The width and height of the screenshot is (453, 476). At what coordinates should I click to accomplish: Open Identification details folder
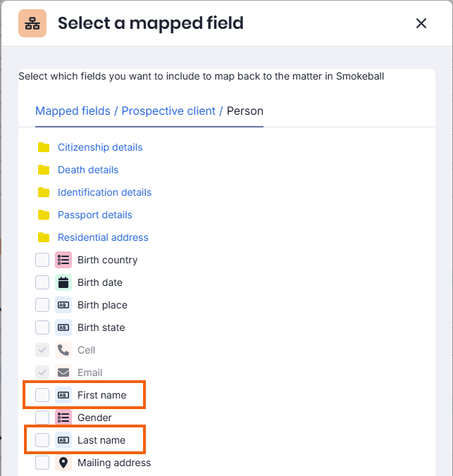(104, 192)
